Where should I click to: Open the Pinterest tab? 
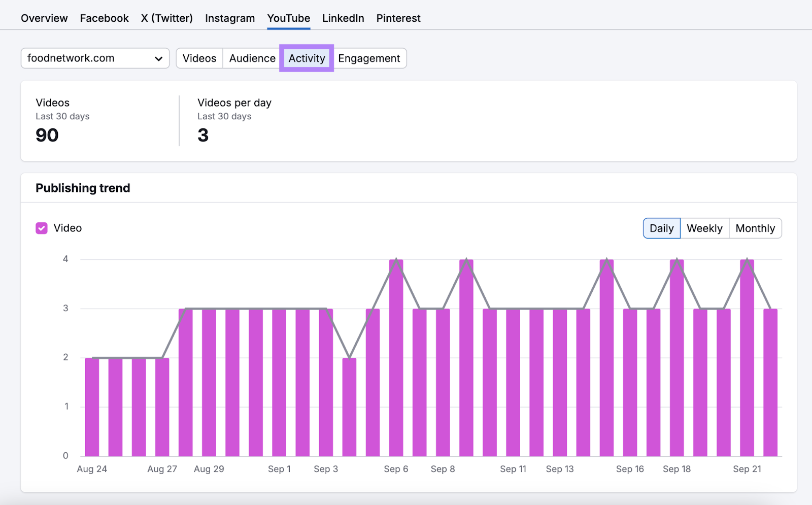(398, 18)
